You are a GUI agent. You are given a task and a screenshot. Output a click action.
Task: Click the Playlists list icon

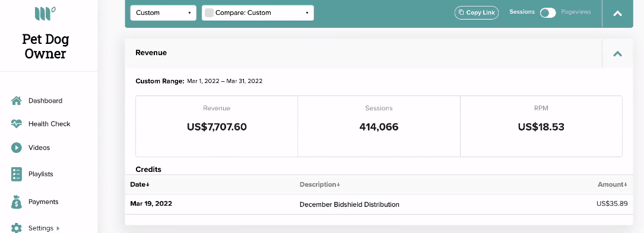(17, 174)
